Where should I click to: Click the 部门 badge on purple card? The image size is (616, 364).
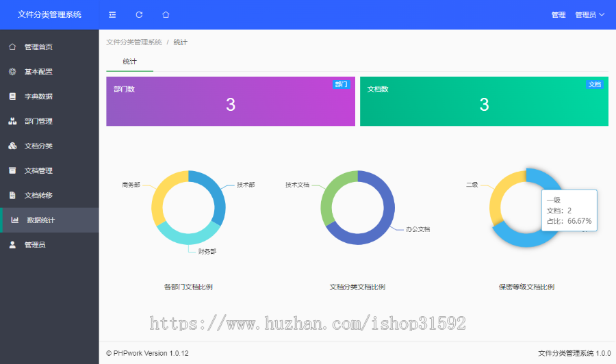coord(341,84)
